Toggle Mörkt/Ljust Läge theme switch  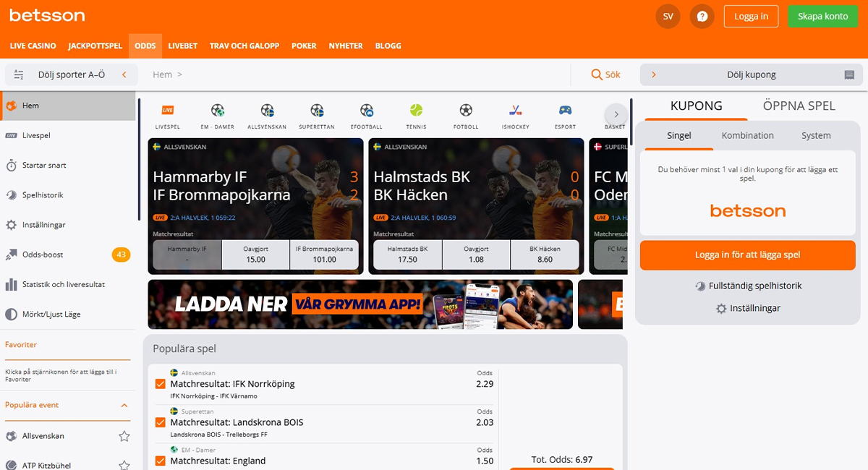click(x=11, y=315)
